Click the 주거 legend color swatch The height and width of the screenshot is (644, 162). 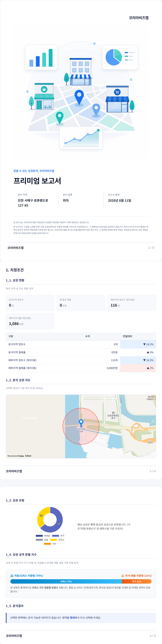click(x=55, y=536)
